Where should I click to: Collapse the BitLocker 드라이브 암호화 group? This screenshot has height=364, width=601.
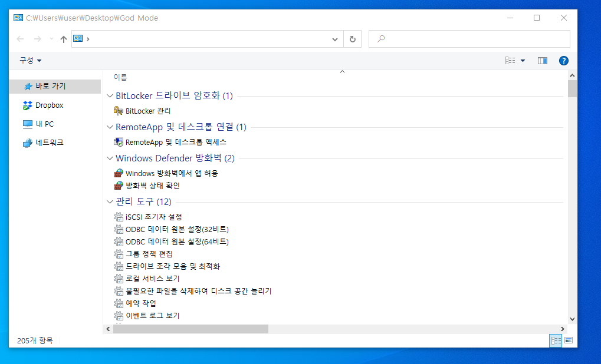pos(110,95)
